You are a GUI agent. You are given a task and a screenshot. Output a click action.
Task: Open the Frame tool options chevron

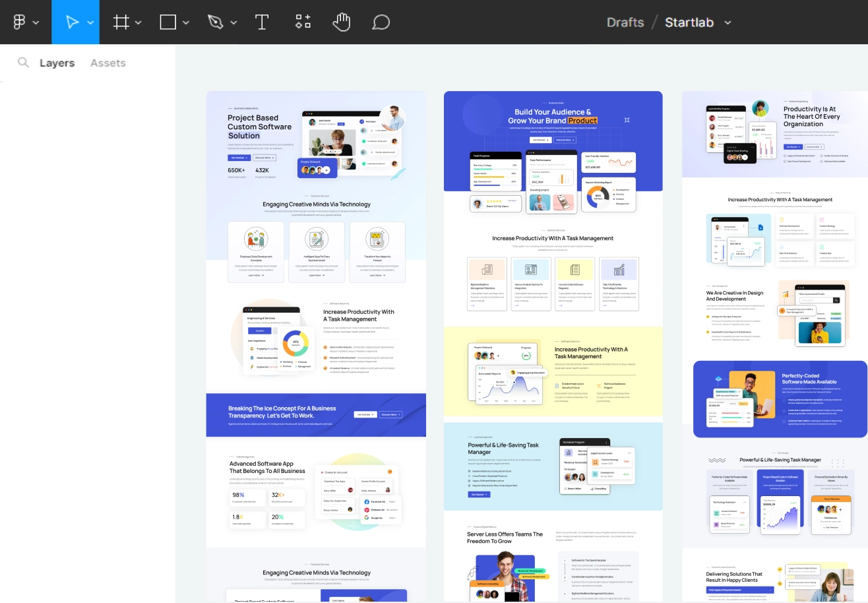[x=139, y=23]
